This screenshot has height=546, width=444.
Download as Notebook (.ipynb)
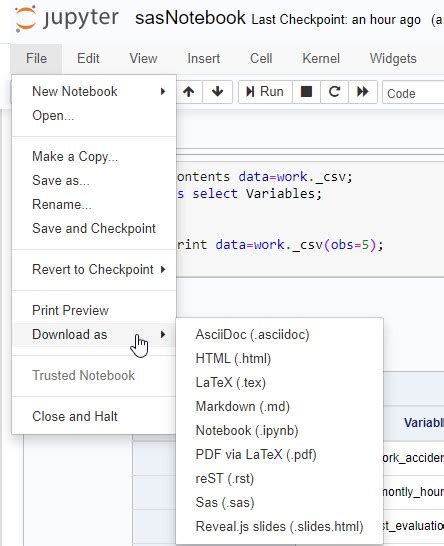pyautogui.click(x=280, y=431)
